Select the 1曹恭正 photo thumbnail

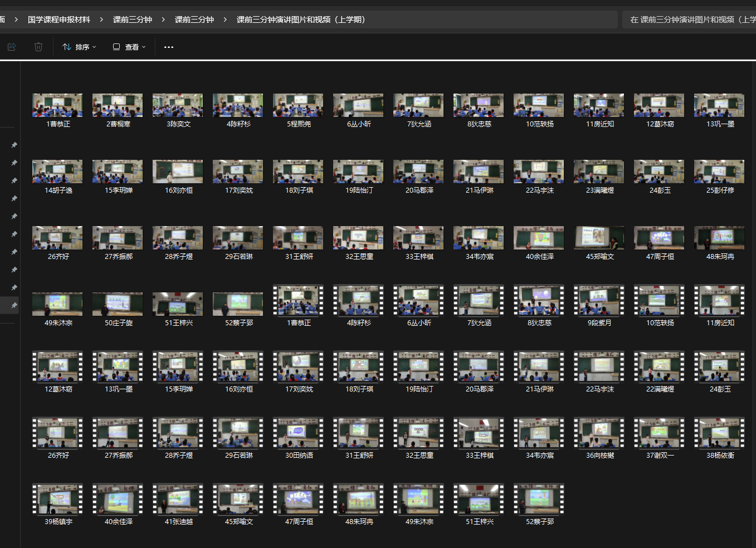tap(57, 105)
